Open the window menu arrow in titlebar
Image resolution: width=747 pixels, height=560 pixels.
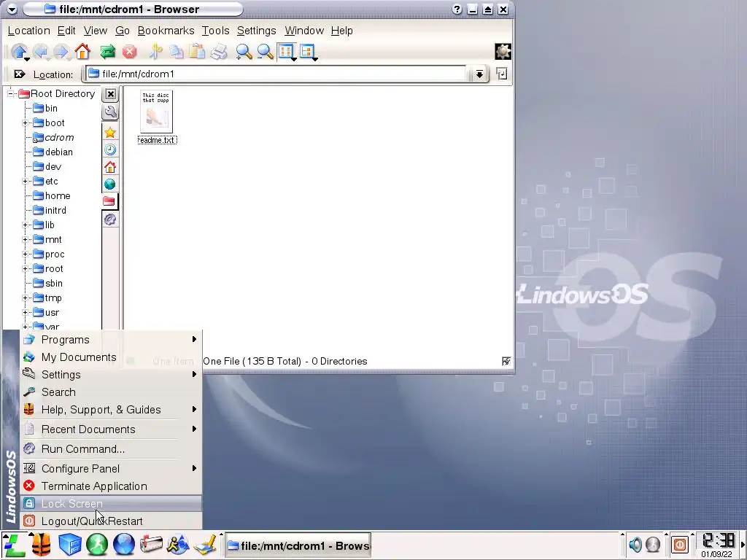pyautogui.click(x=12, y=9)
